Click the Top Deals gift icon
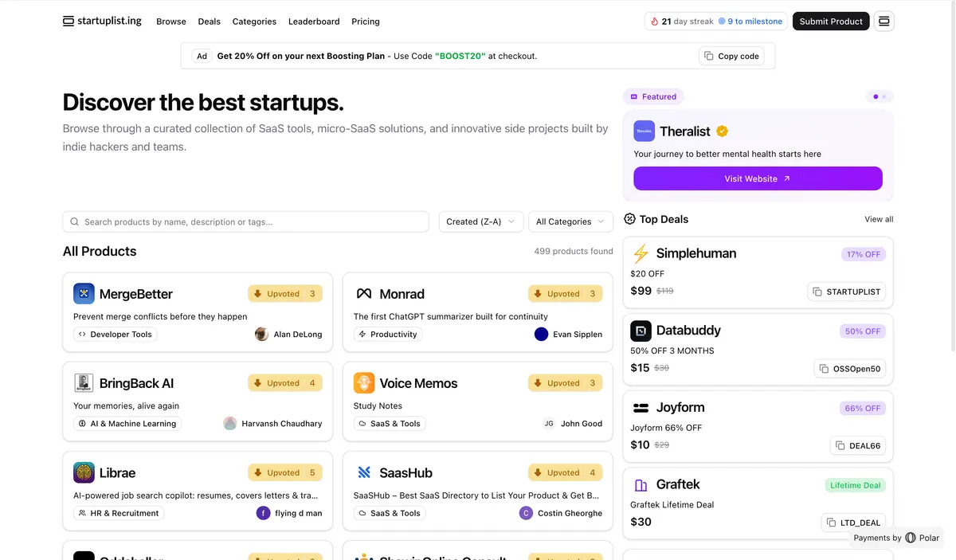 click(x=629, y=219)
